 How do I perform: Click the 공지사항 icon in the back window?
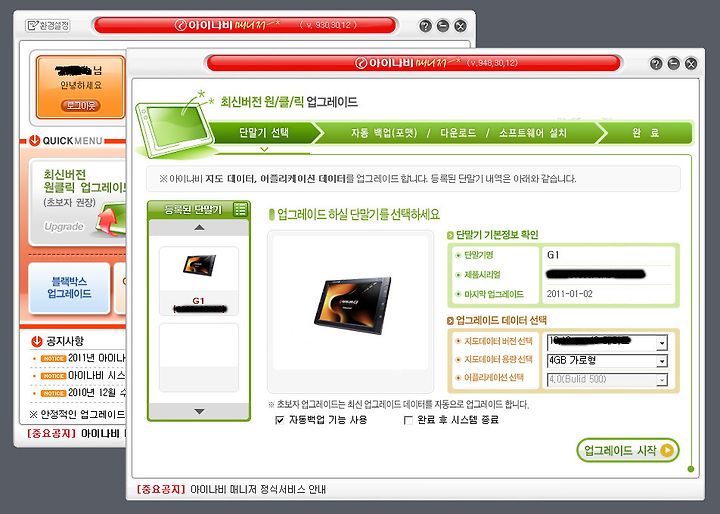[37, 341]
